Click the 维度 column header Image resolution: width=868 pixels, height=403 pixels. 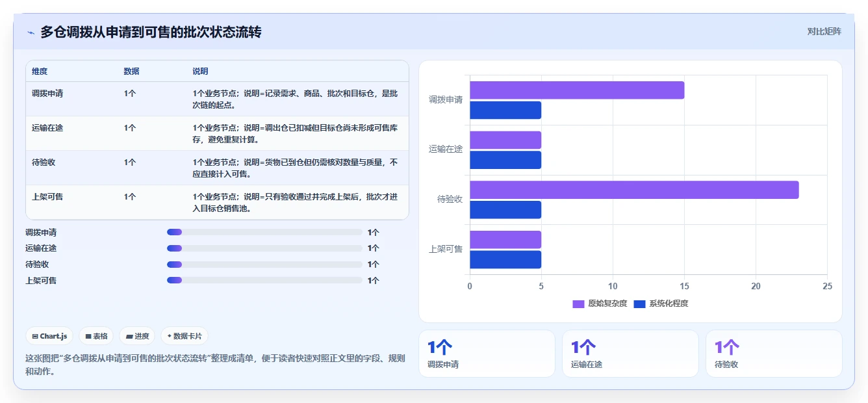[40, 71]
